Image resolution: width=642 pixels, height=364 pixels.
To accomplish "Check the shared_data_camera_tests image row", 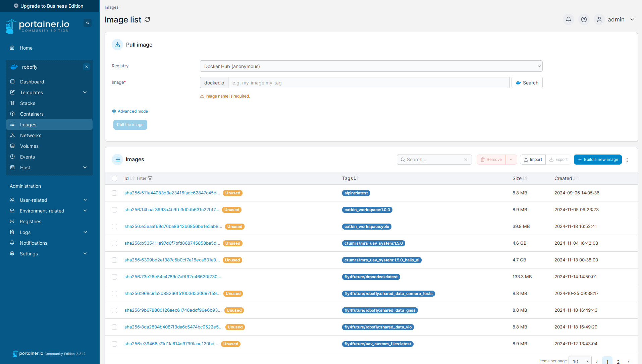I will click(x=114, y=294).
